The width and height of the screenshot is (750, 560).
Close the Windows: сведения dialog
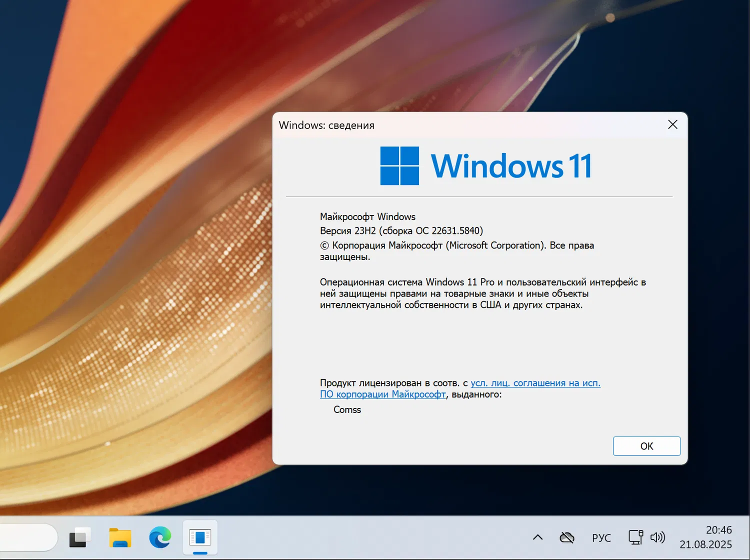point(672,124)
